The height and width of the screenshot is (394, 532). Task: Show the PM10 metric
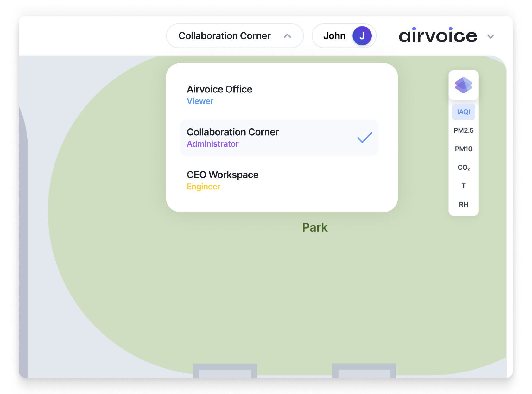click(x=464, y=149)
